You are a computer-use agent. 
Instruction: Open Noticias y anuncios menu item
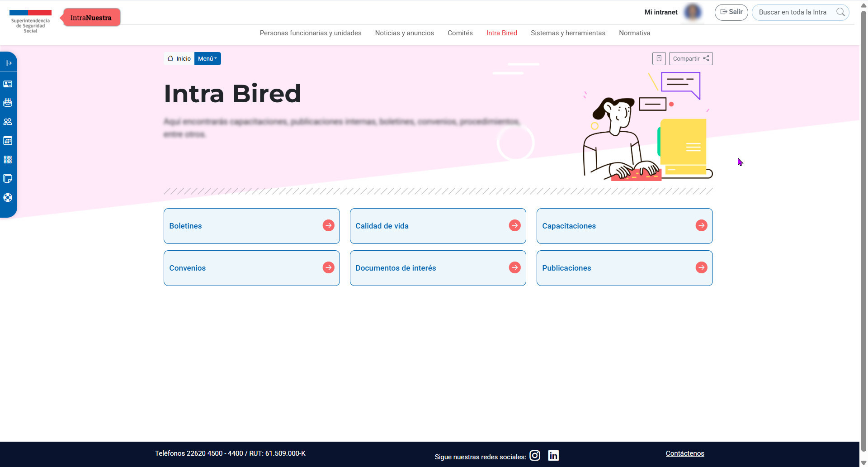(404, 33)
